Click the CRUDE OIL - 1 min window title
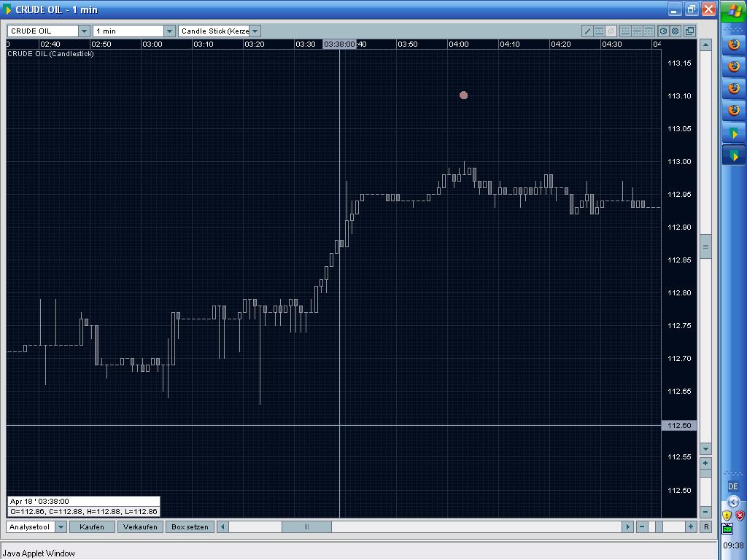The image size is (747, 560). tap(57, 9)
